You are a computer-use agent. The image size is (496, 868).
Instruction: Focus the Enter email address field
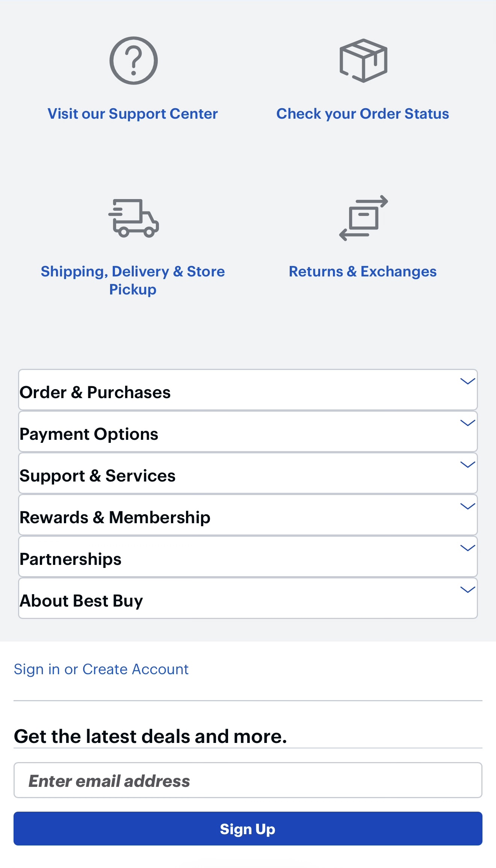point(248,780)
